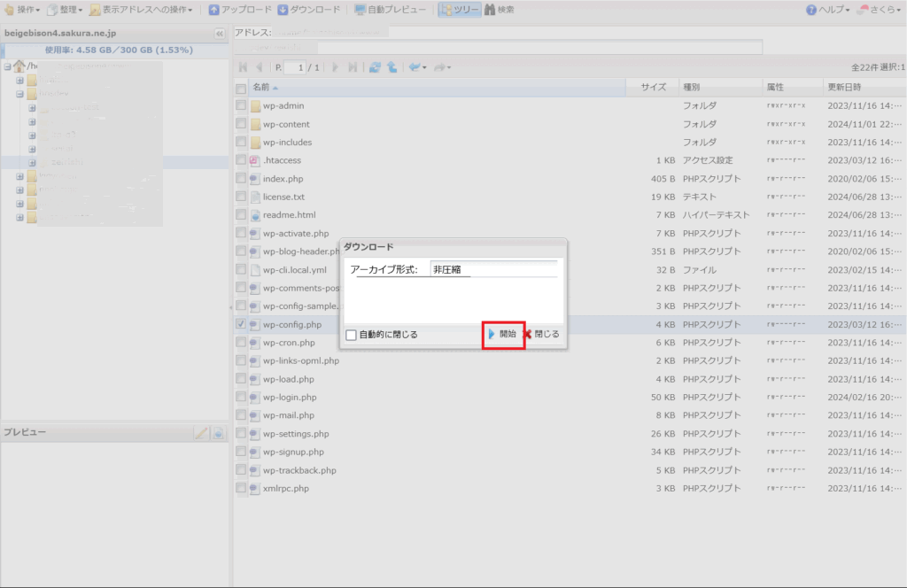Uncheck the wp-config.php file checkbox
This screenshot has width=907, height=588.
pos(241,324)
